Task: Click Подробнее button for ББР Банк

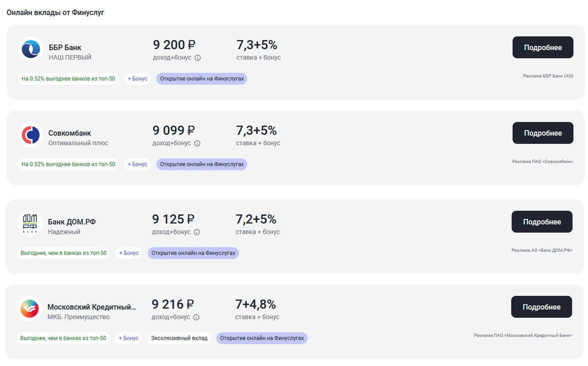Action: pos(543,48)
